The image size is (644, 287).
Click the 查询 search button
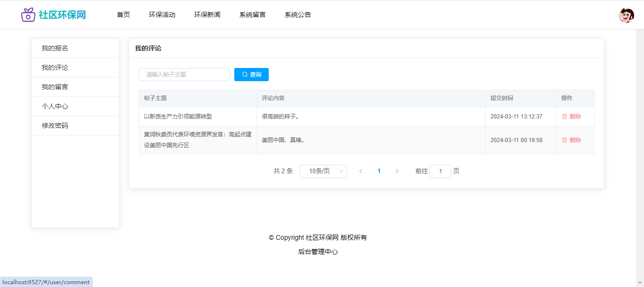(x=251, y=75)
